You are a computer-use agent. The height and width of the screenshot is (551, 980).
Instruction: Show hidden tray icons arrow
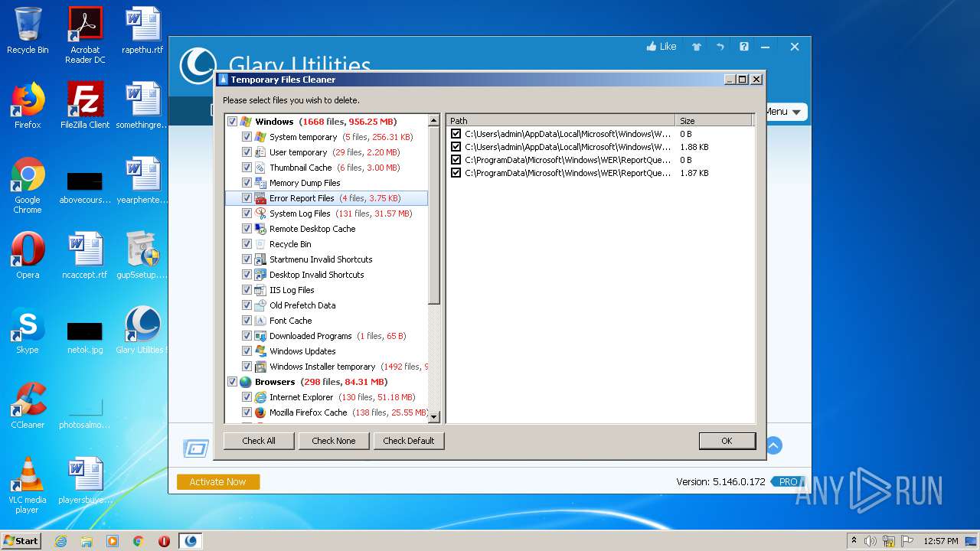pos(854,541)
